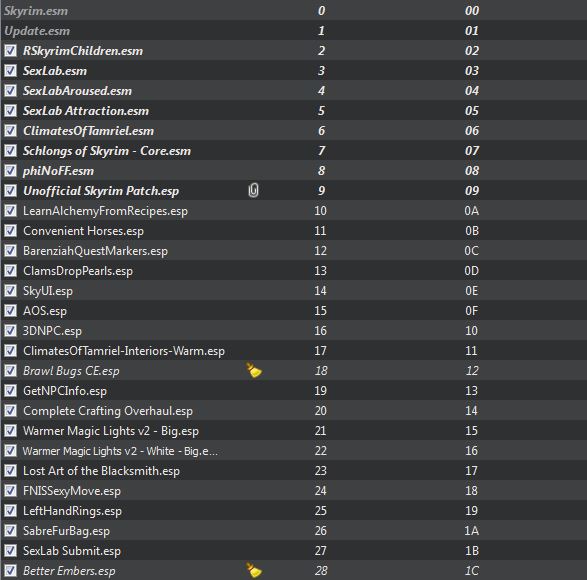
Task: Uncheck the LeftHandRings.esp checkbox
Action: click(10, 511)
